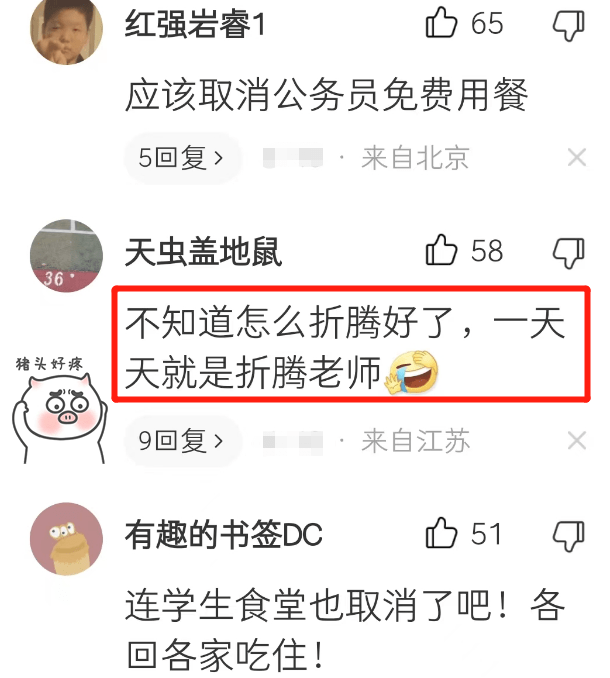Dislike 天虫盖地鼠's comment
This screenshot has height=678, width=610.
pos(569,253)
